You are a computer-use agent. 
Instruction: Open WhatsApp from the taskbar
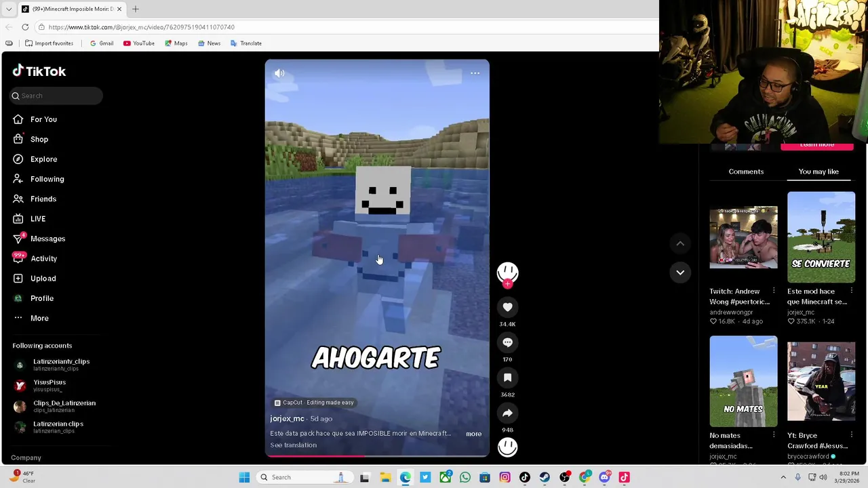tap(465, 477)
